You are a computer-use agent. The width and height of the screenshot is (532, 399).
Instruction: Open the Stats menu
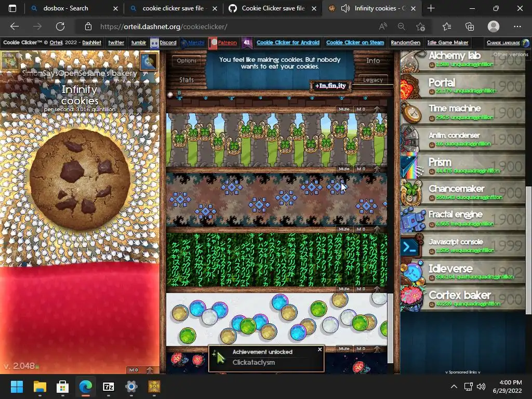187,79
